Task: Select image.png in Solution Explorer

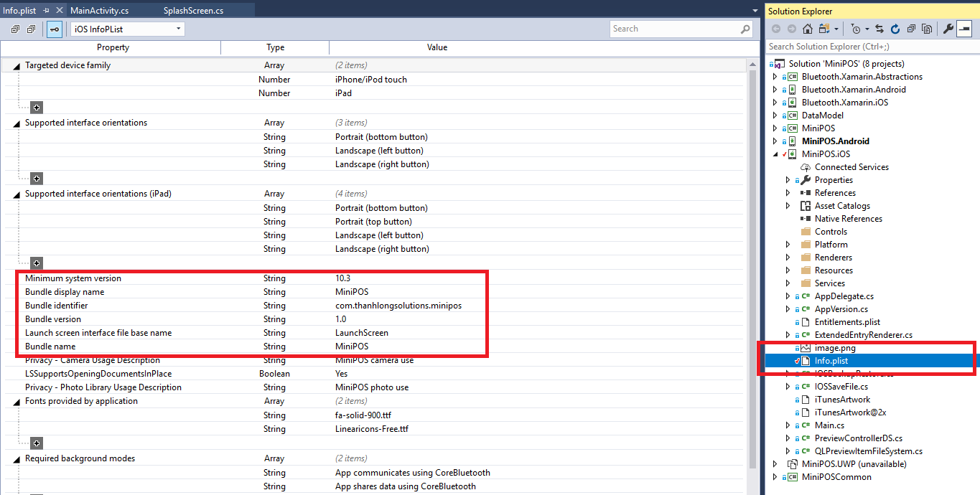Action: pyautogui.click(x=835, y=348)
